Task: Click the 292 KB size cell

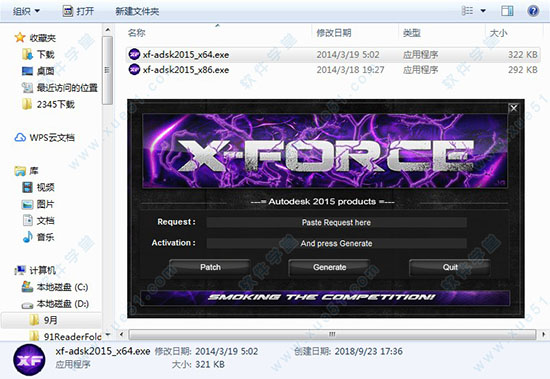Action: (x=523, y=70)
